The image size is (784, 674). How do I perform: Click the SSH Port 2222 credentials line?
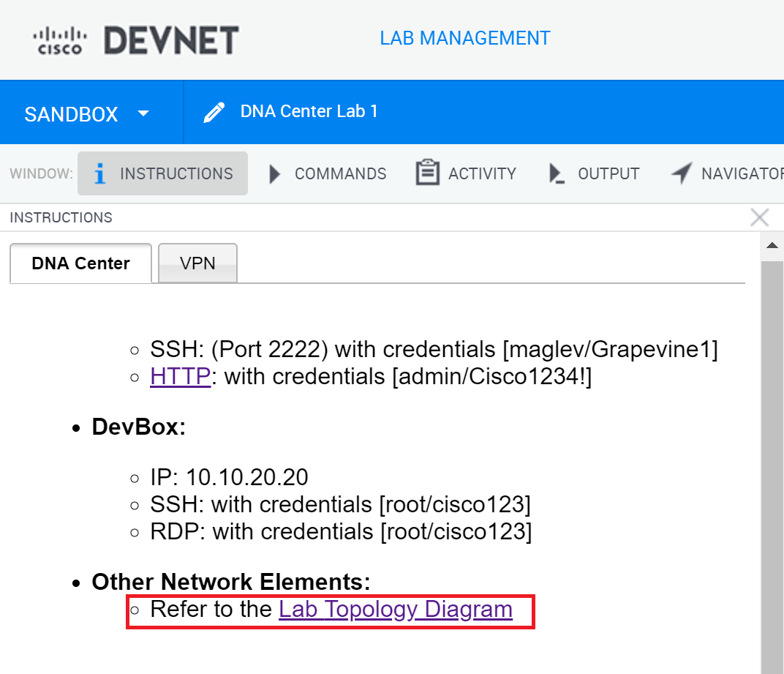click(x=434, y=349)
